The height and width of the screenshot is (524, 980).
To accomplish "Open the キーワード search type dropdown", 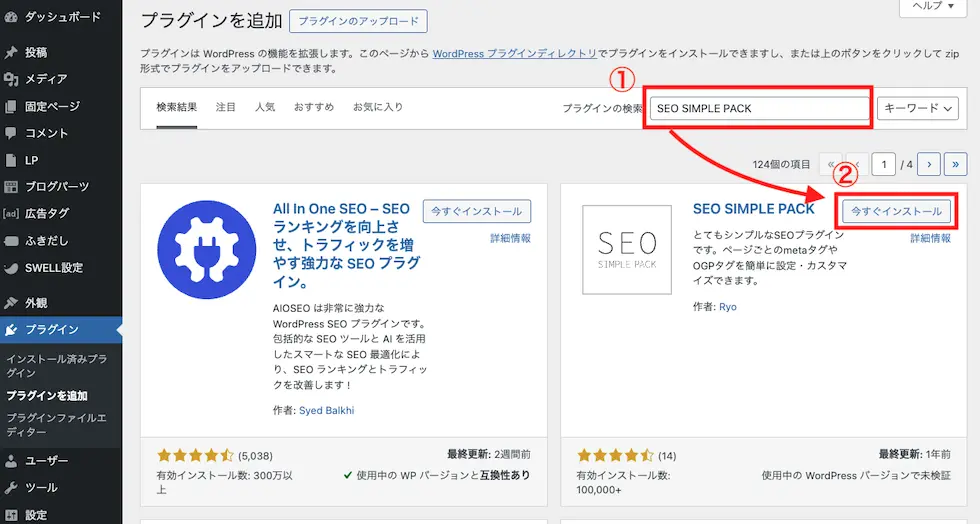I will (918, 108).
